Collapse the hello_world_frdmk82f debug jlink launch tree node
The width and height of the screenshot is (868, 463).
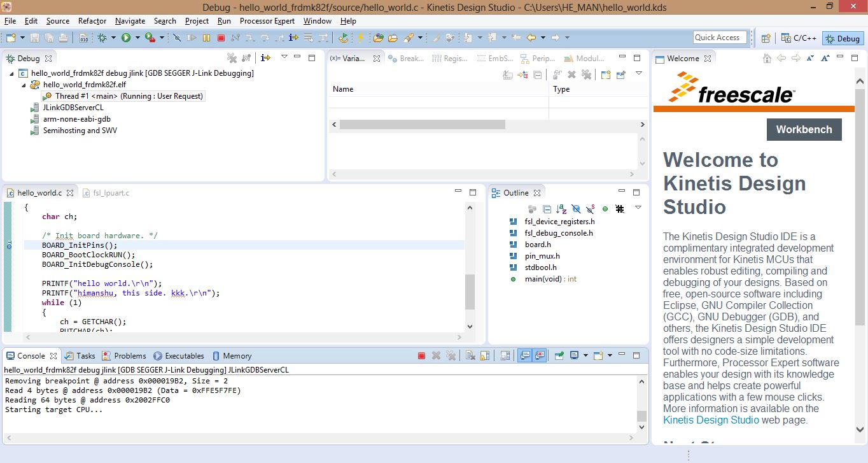pyautogui.click(x=12, y=73)
